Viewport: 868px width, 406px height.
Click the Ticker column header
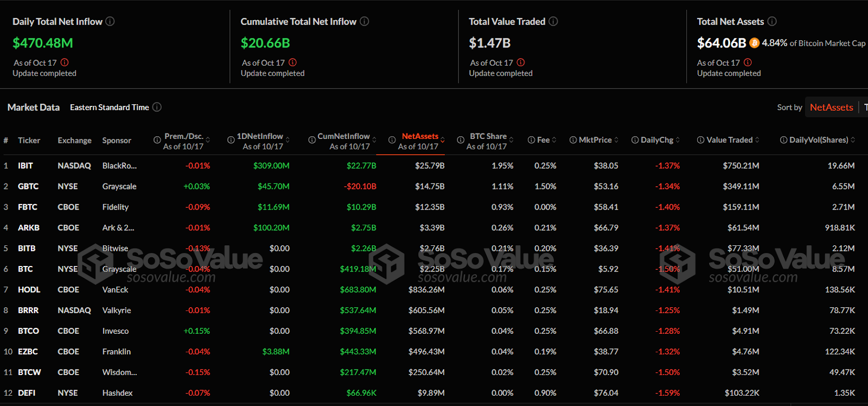point(29,140)
